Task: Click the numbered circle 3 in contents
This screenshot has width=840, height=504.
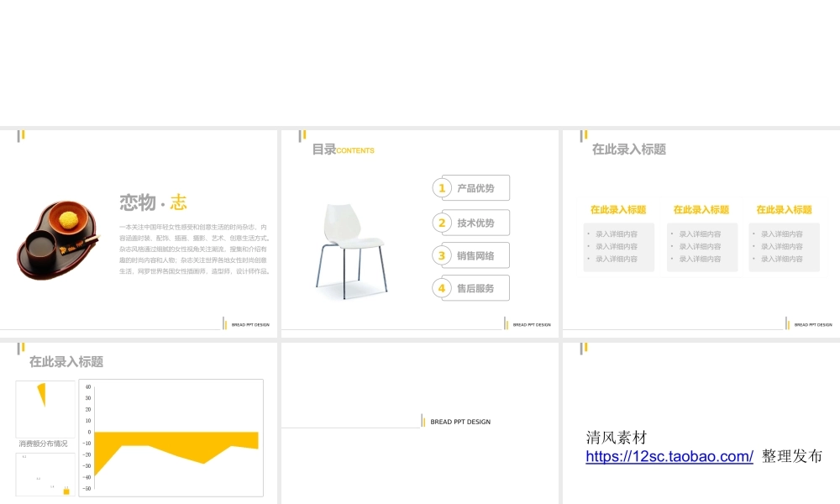Action: coord(442,255)
